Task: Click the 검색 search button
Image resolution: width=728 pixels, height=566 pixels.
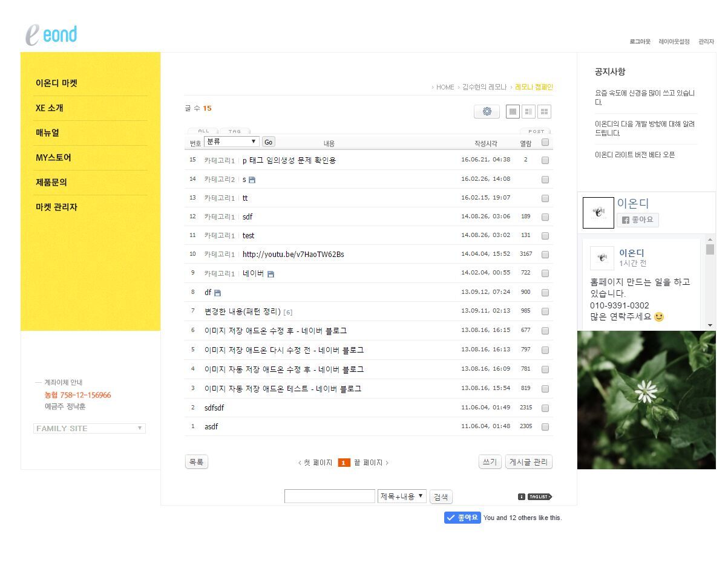Action: pos(441,496)
